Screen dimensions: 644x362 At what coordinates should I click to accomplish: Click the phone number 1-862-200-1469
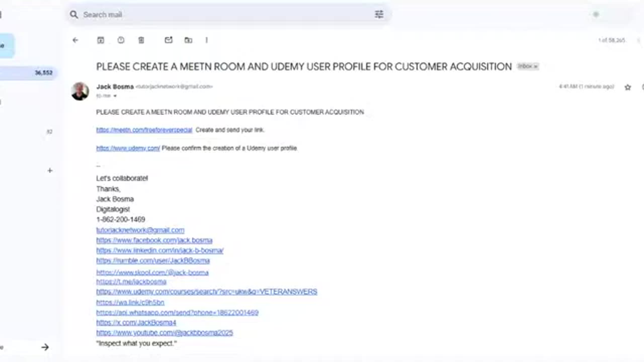tap(121, 220)
